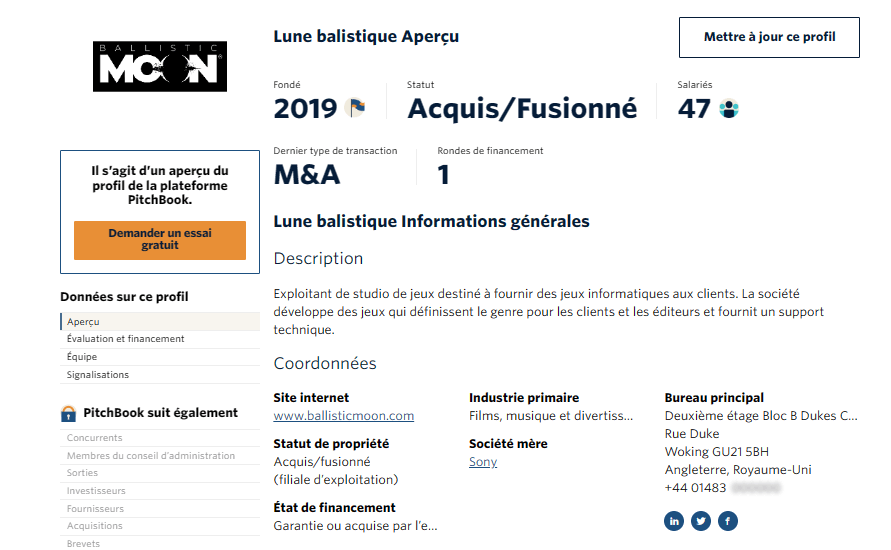The width and height of the screenshot is (891, 550).
Task: Click the locked Investisseurs entry
Action: [x=96, y=491]
